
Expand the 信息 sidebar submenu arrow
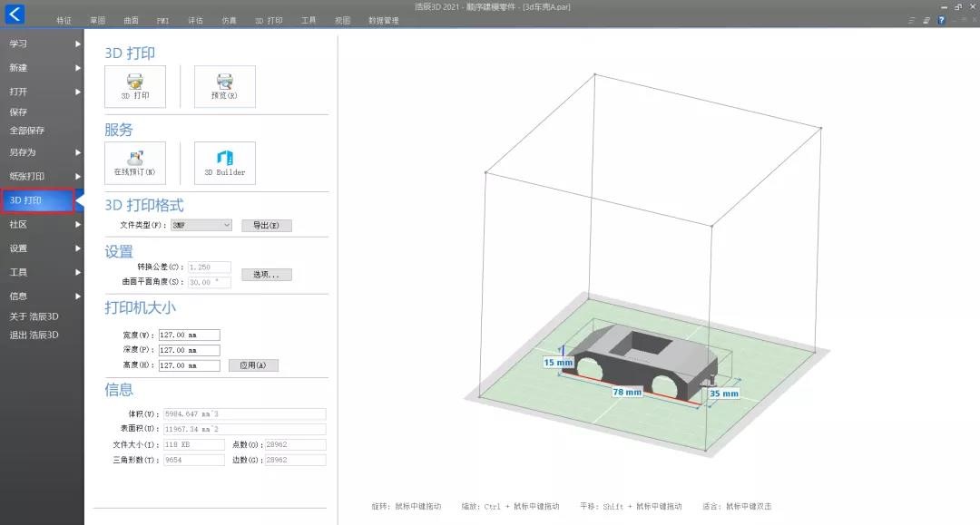pyautogui.click(x=78, y=296)
